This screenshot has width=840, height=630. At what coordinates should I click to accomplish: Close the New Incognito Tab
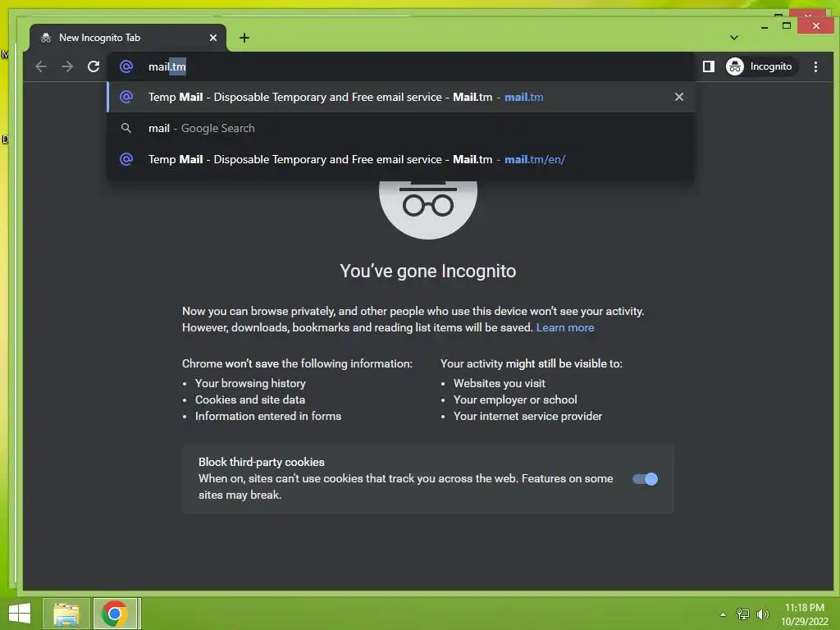213,38
